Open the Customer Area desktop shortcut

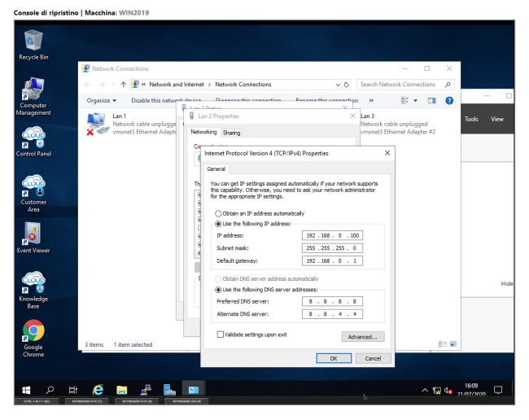[33, 193]
